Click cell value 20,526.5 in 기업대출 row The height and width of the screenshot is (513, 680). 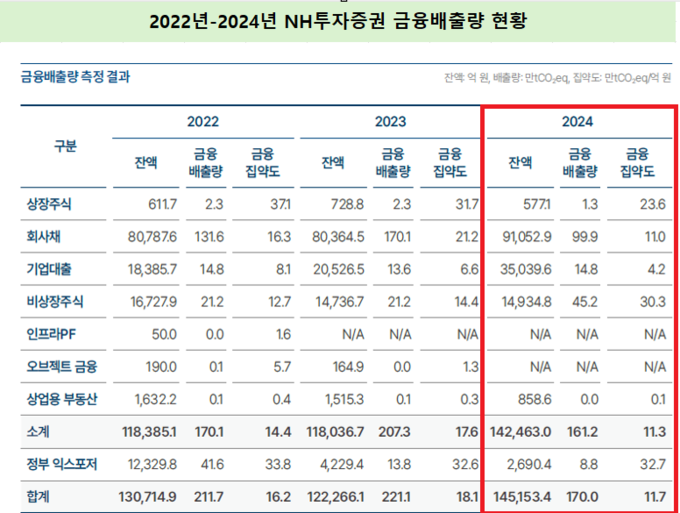[x=339, y=270]
